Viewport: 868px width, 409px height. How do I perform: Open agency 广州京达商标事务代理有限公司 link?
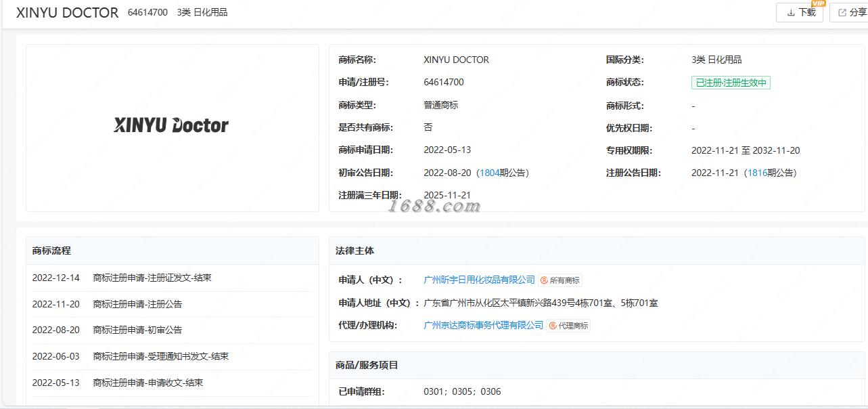coord(483,325)
